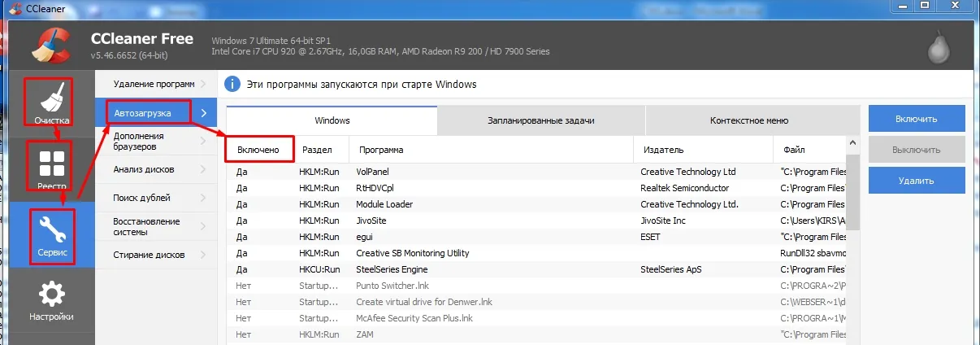Expand Поиск дублей chevron arrow

[204, 198]
